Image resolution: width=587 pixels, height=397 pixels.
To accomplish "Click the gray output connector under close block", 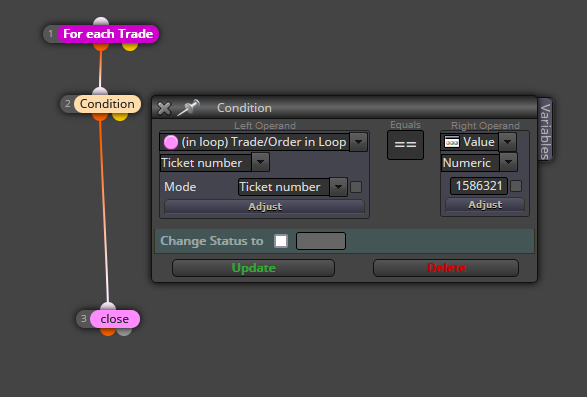I will (x=124, y=331).
